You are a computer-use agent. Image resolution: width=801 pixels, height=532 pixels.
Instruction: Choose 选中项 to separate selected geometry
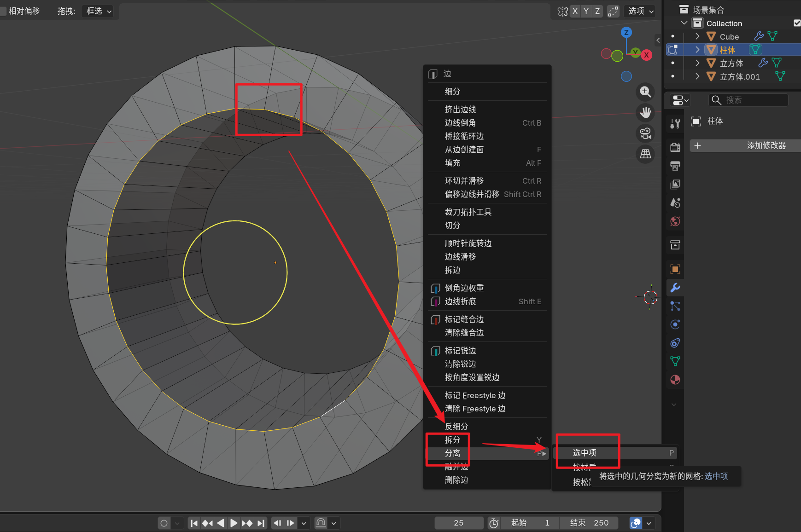pyautogui.click(x=584, y=452)
